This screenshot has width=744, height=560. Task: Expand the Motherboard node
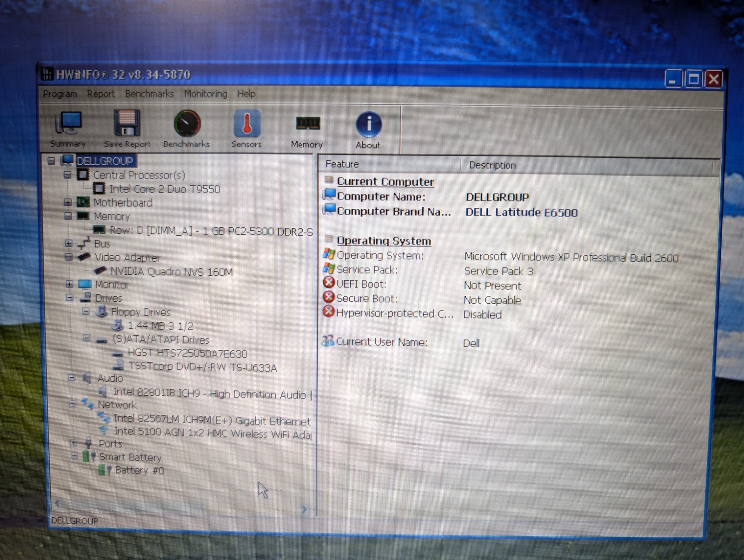point(68,202)
